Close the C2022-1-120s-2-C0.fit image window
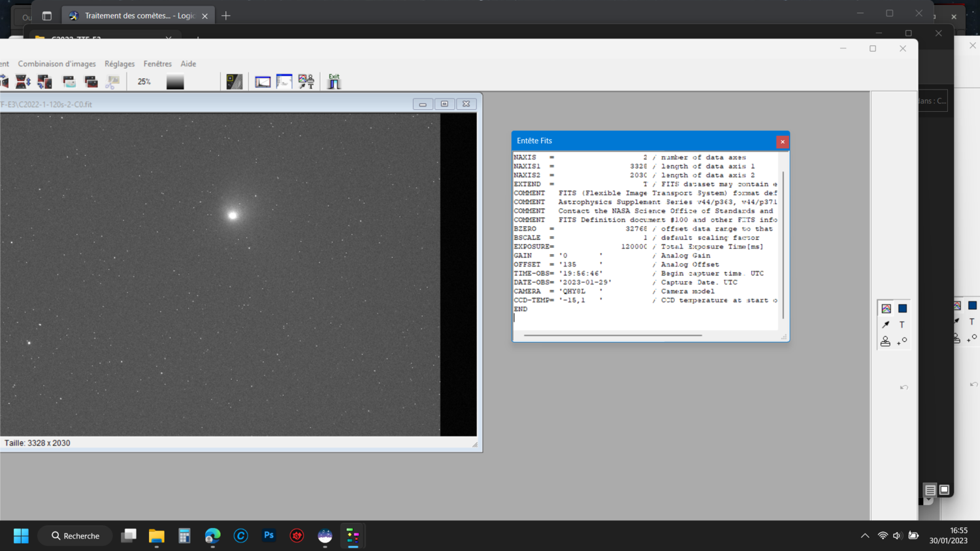The height and width of the screenshot is (551, 980). 466,104
